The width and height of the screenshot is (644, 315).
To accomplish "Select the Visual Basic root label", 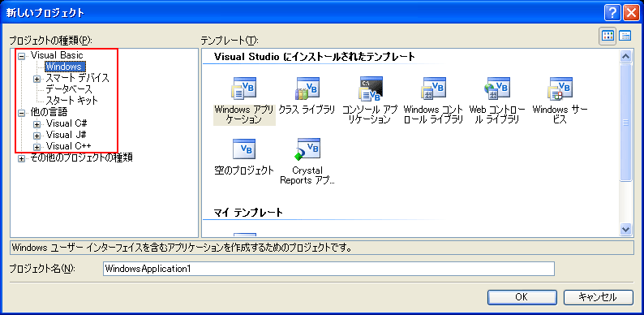I will pyautogui.click(x=57, y=55).
